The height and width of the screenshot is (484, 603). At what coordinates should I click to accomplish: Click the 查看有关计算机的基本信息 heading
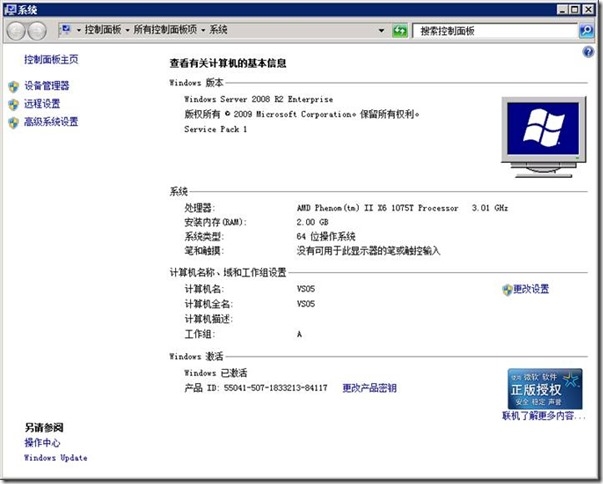[228, 63]
